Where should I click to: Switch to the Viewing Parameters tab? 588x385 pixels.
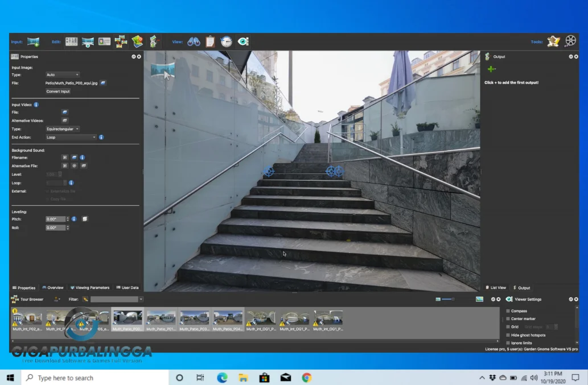pos(89,288)
